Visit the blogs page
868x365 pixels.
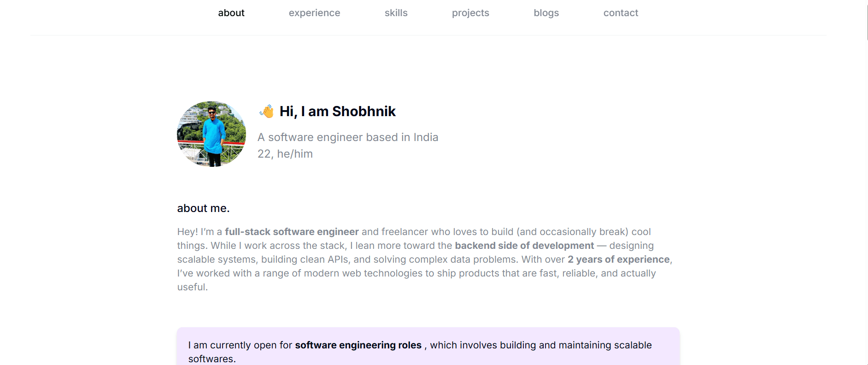(546, 12)
